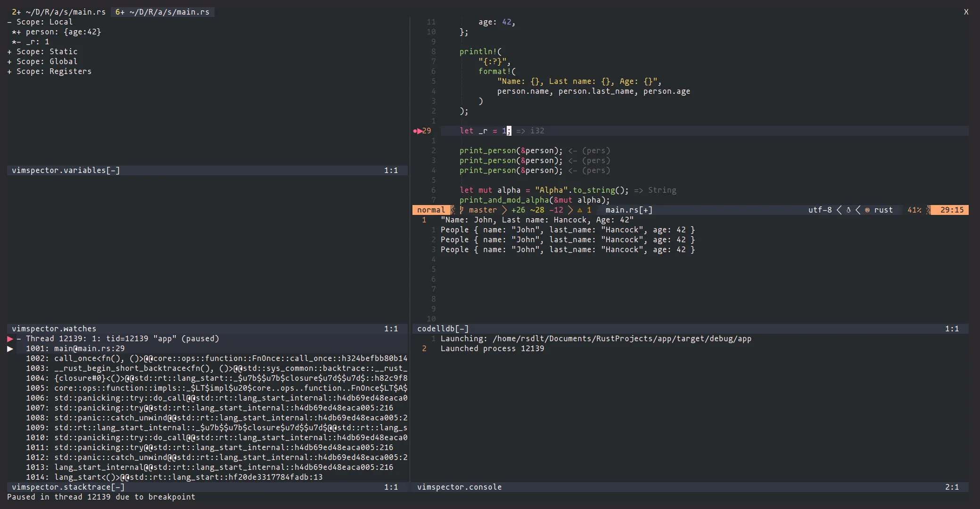The height and width of the screenshot is (509, 980).
Task: Expand the Scope: Registers node
Action: (x=9, y=71)
